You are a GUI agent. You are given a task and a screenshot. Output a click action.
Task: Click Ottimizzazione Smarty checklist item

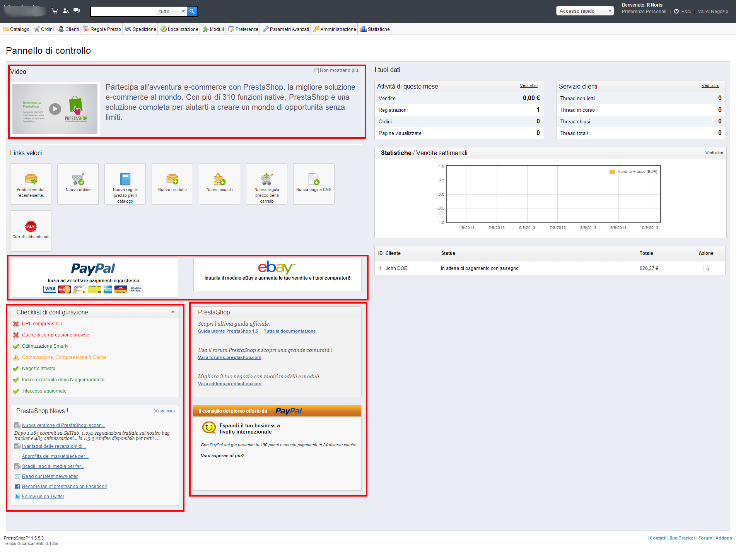pos(45,346)
